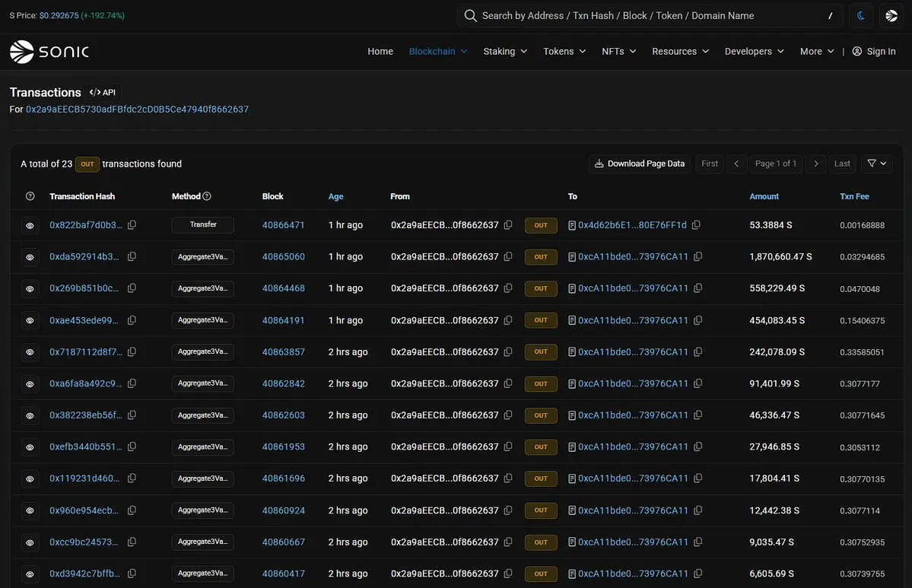912x588 pixels.
Task: Copy hash 0x7187112d8f7
Action: [132, 351]
